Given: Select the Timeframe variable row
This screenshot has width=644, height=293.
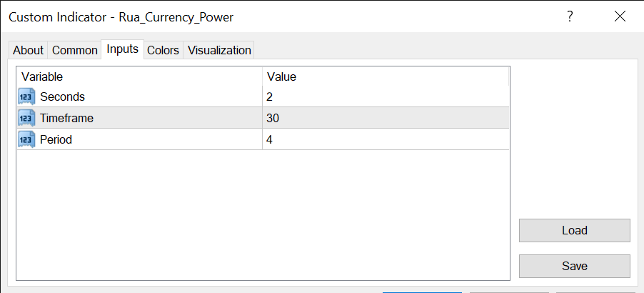Looking at the screenshot, I should [x=263, y=119].
